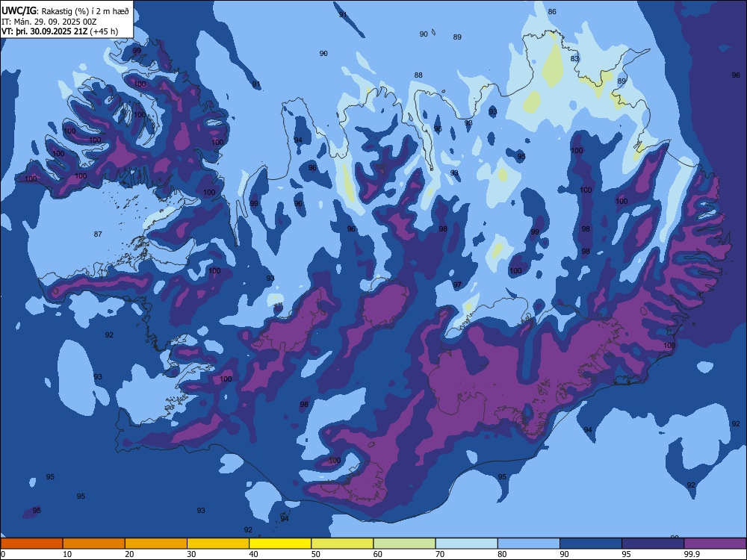Viewport: 747px width, 560px height.
Task: Click the medium blue 90–95 legend swatch
Action: pos(591,544)
